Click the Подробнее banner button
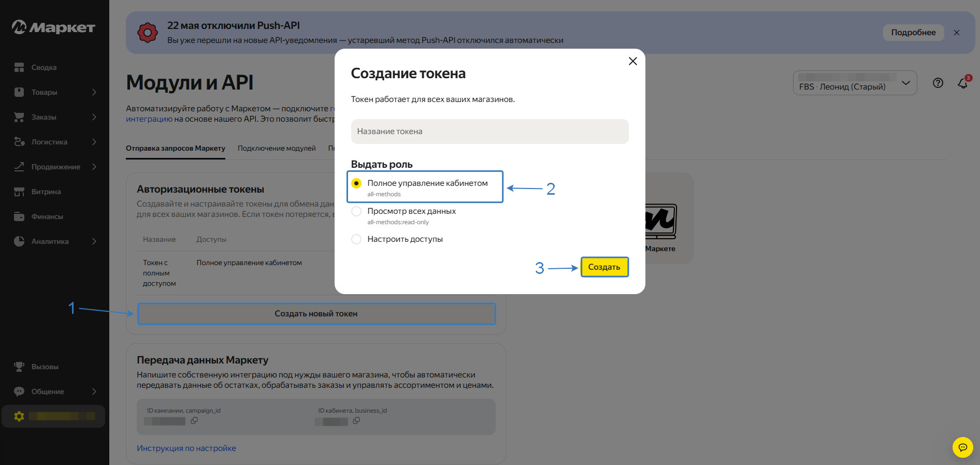 point(914,33)
